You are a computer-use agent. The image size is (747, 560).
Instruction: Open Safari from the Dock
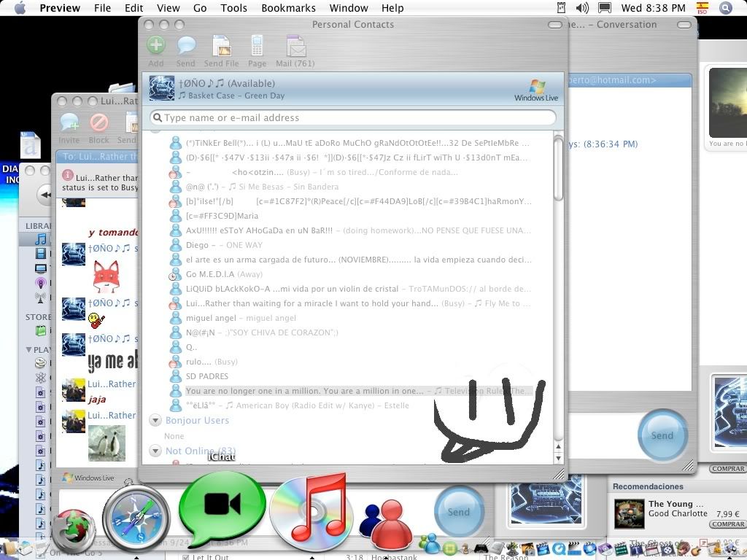click(136, 518)
